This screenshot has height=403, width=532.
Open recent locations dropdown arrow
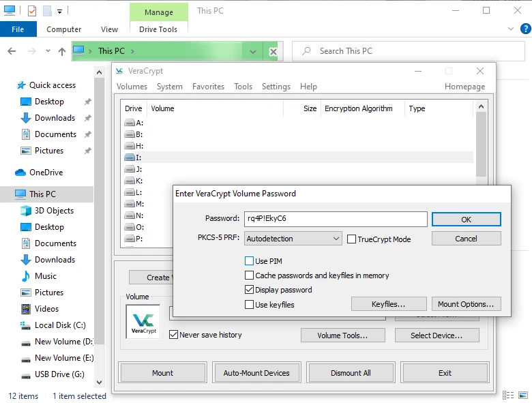click(48, 51)
